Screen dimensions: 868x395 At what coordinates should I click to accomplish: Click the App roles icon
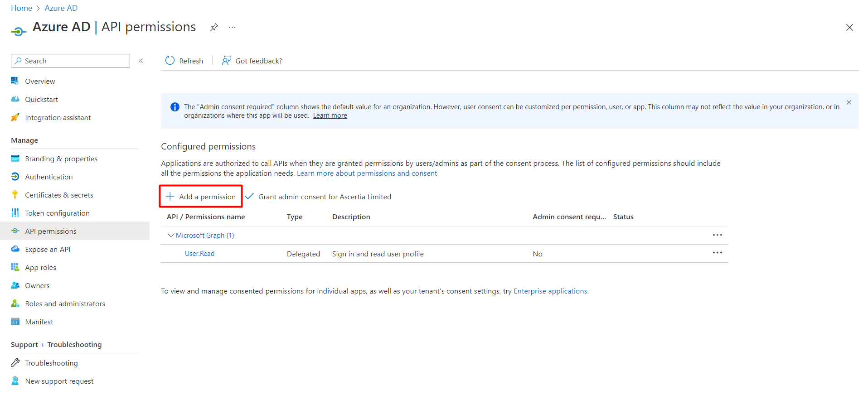(x=15, y=267)
